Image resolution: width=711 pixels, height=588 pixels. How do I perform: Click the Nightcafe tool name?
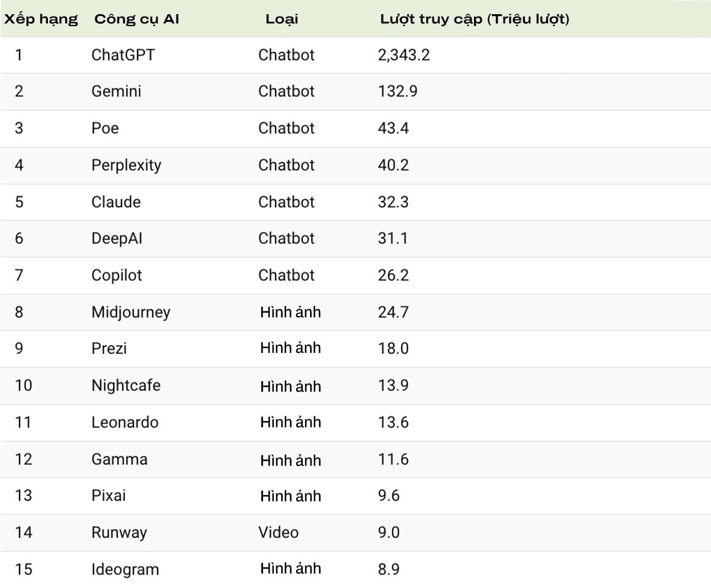(126, 385)
